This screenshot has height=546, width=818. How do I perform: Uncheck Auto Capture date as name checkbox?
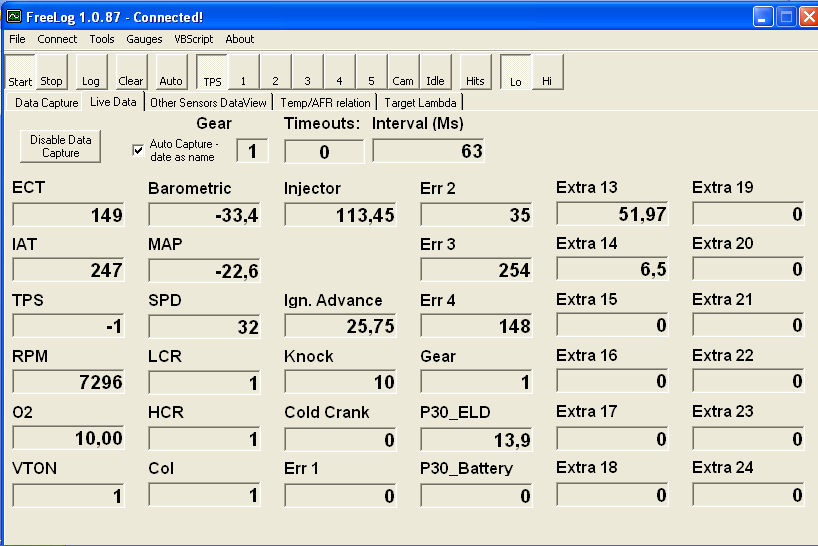tap(139, 150)
